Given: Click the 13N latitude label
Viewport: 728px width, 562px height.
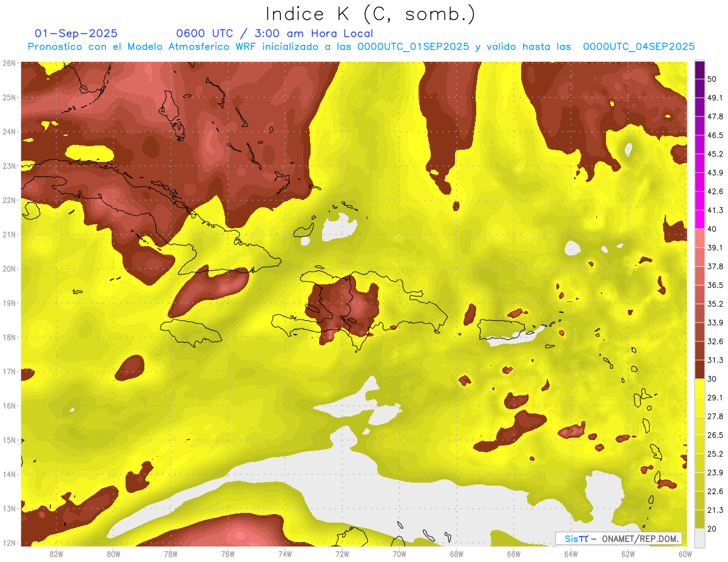Looking at the screenshot, I should tap(9, 508).
